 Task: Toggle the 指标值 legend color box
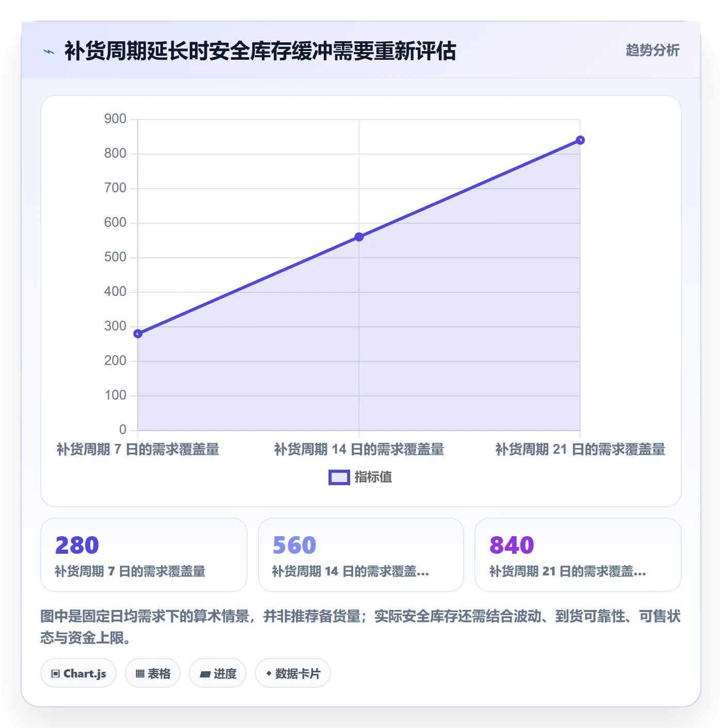click(x=339, y=477)
